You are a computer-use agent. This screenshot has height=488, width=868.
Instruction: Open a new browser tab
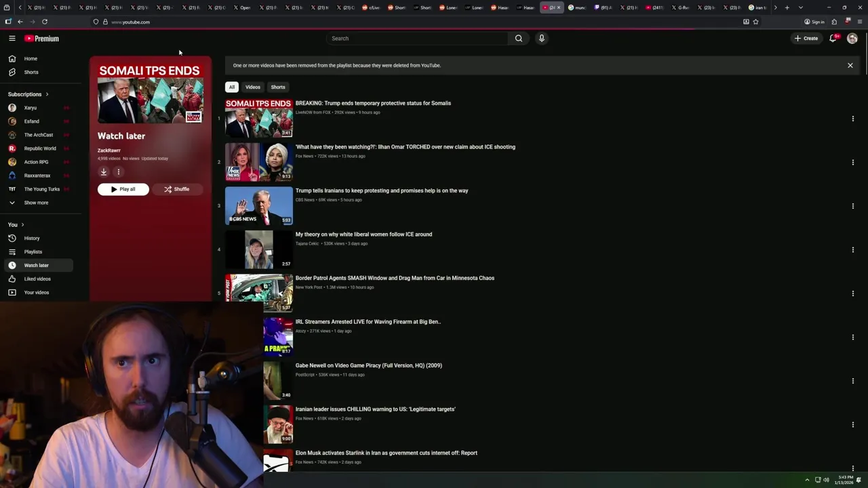coord(787,7)
